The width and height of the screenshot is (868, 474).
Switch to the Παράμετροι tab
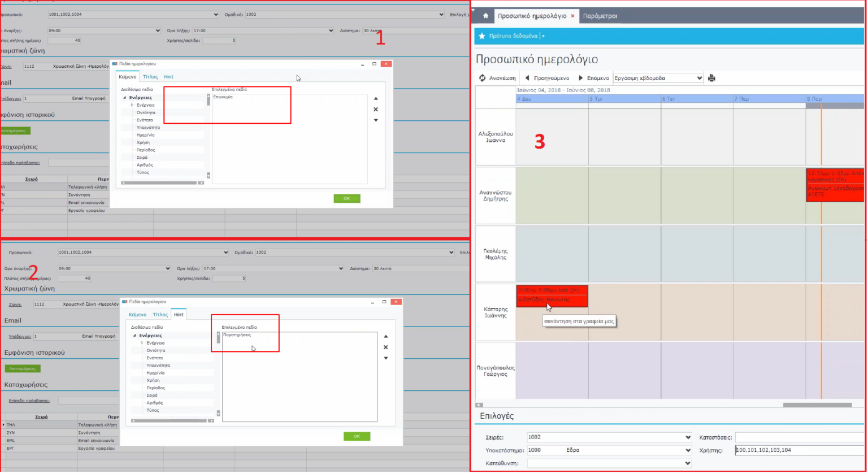(600, 16)
